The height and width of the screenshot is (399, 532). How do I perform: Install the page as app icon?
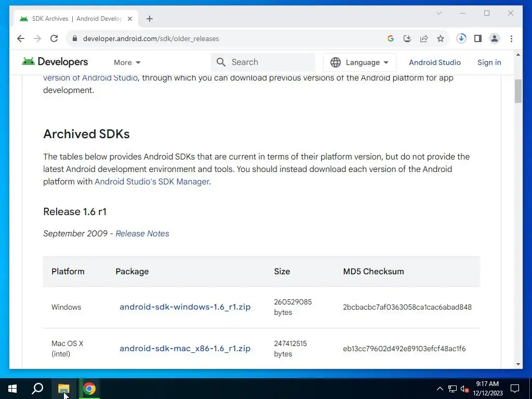[407, 38]
